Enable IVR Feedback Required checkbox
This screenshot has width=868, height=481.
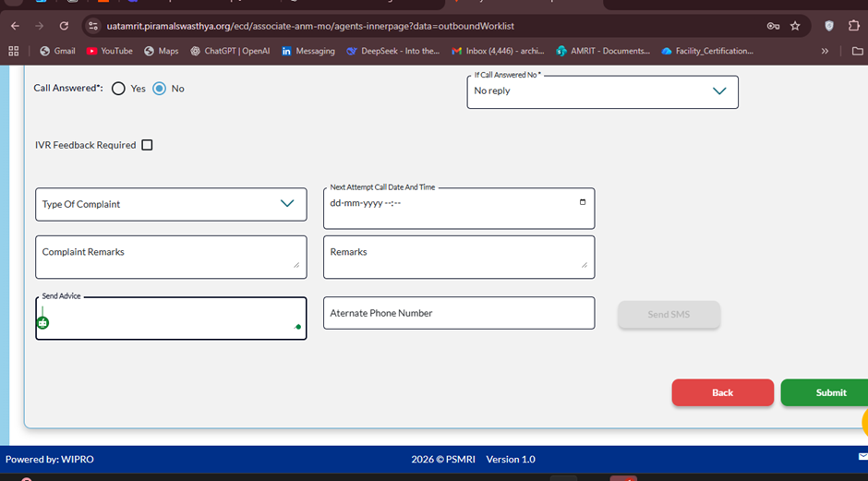[x=147, y=145]
